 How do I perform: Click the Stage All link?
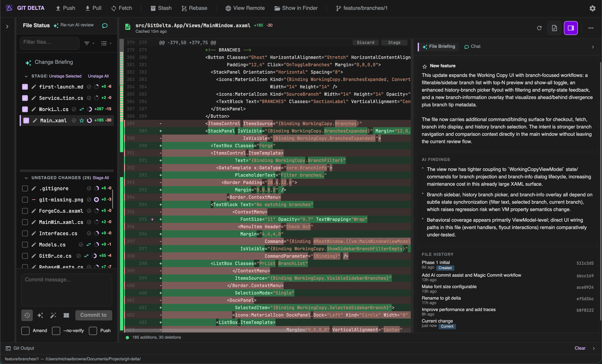coord(101,178)
